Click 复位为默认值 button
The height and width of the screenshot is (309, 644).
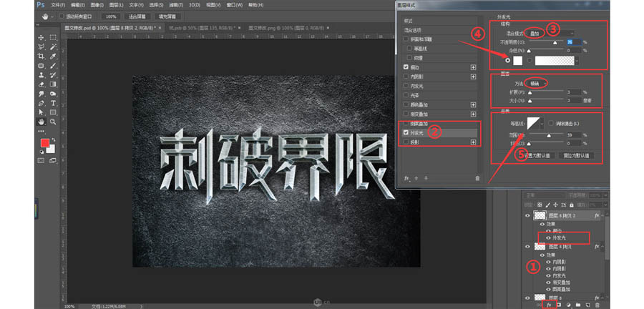point(576,156)
